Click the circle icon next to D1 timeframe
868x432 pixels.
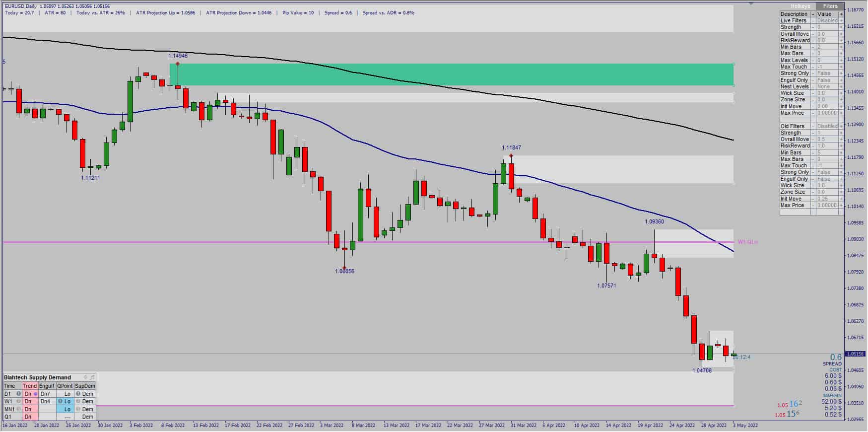(x=18, y=394)
